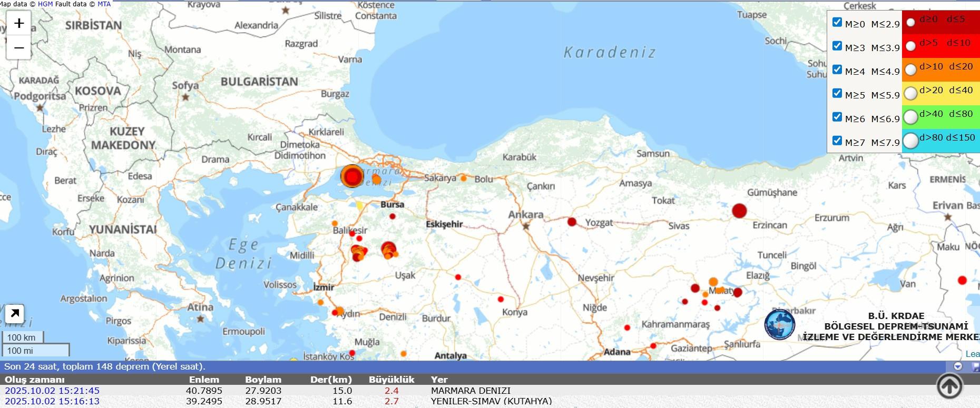Click the earthquake marker near Yozgat
Image resolution: width=980 pixels, height=408 pixels.
pos(572,222)
